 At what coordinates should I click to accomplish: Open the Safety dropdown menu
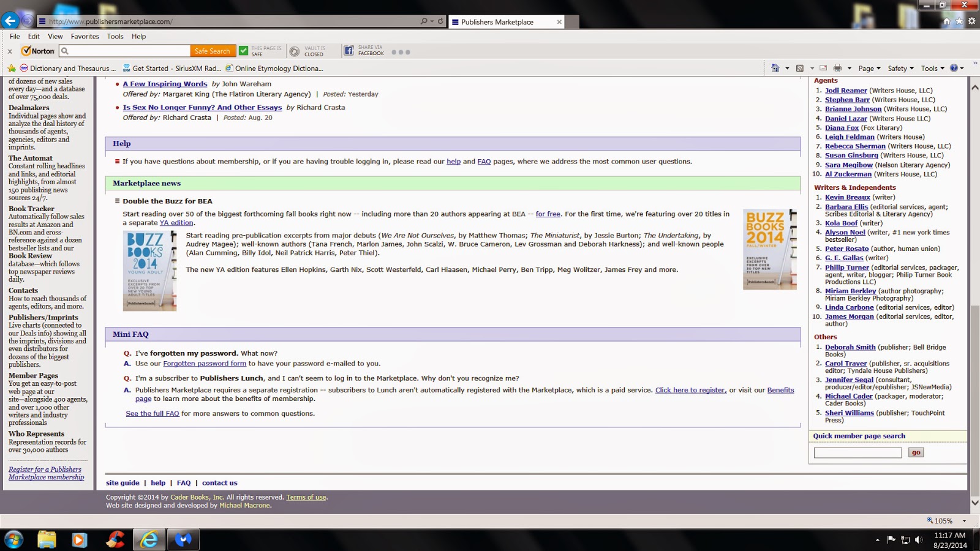(900, 69)
